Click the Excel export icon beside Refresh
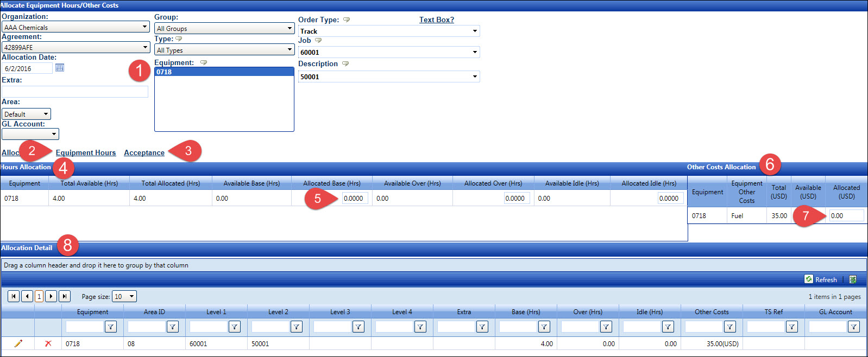 853,279
